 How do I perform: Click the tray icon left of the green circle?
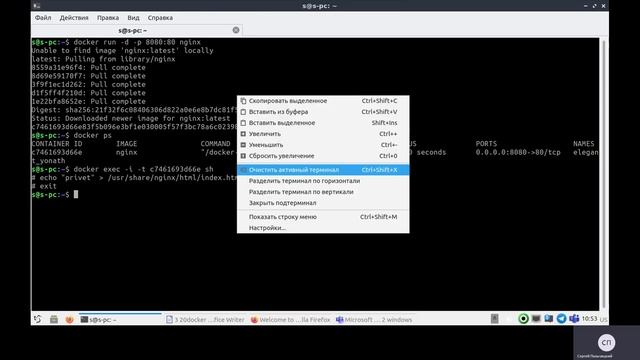[x=494, y=319]
